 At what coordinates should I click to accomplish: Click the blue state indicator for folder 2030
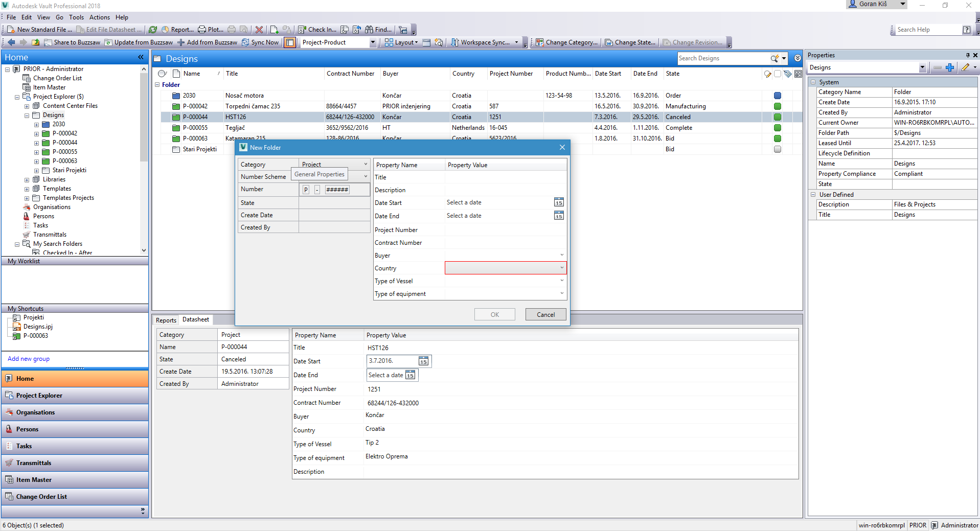point(777,96)
